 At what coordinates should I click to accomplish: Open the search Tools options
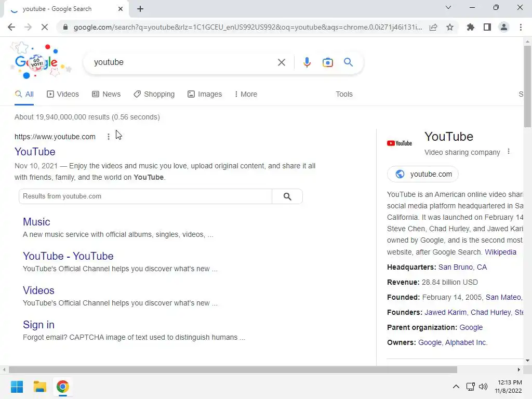tap(344, 94)
